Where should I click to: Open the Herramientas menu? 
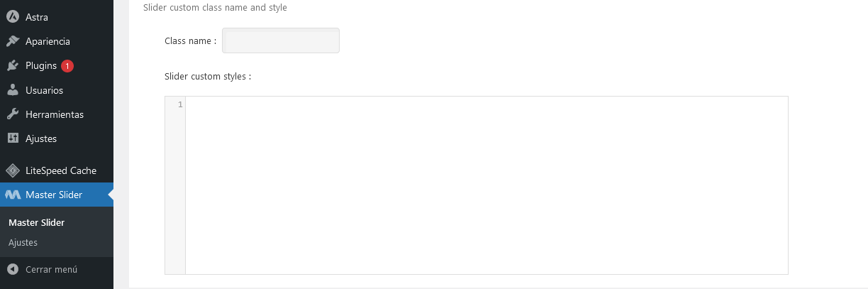(x=55, y=114)
